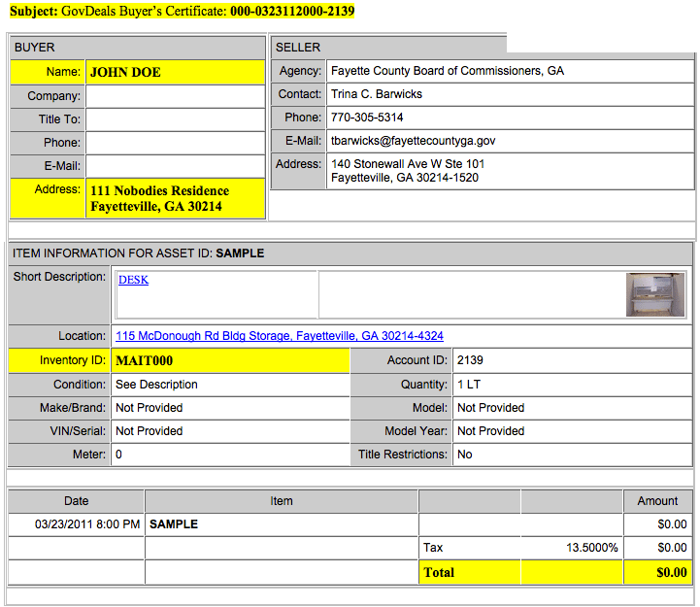Click the highlighted Total label

[439, 572]
